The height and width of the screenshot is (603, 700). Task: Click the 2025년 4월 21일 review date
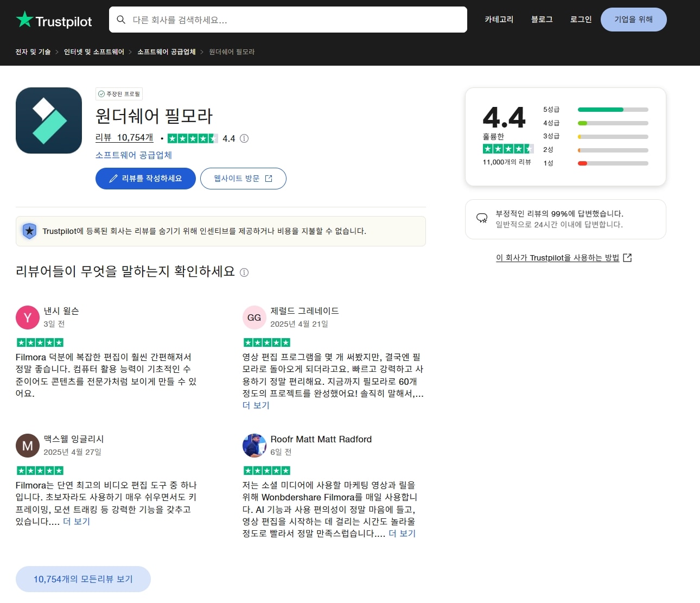coord(300,324)
